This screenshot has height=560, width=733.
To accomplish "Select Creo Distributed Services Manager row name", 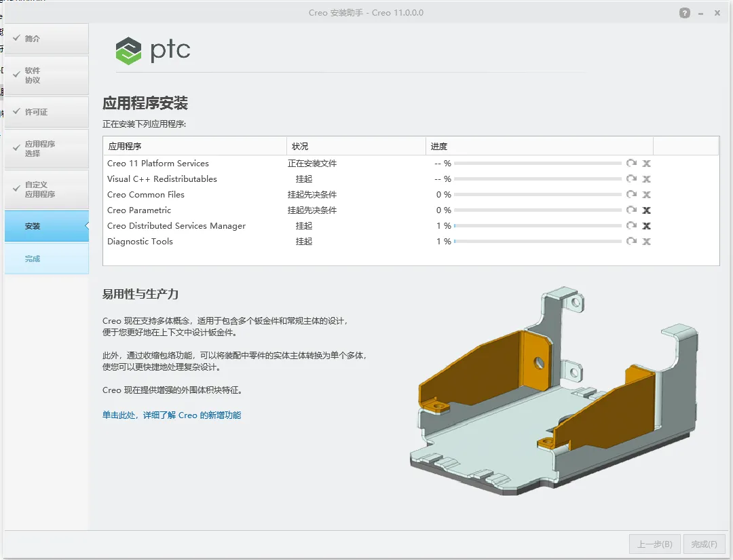I will point(176,226).
